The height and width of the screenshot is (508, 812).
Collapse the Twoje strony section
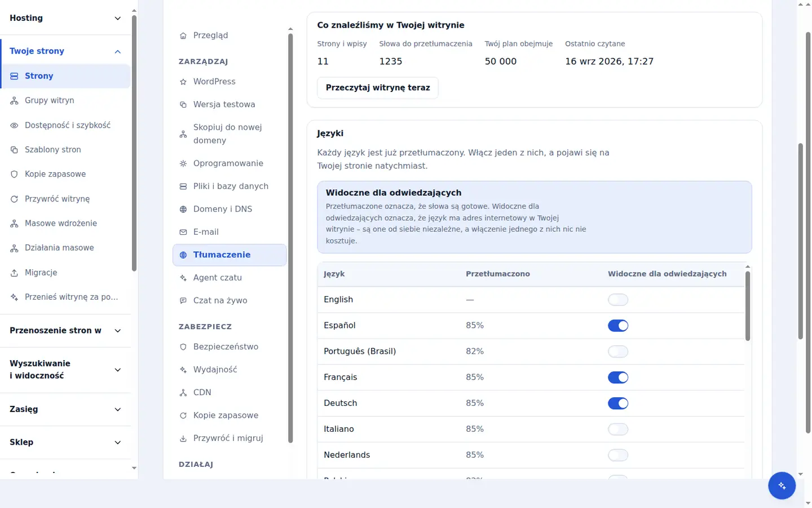[x=65, y=51]
